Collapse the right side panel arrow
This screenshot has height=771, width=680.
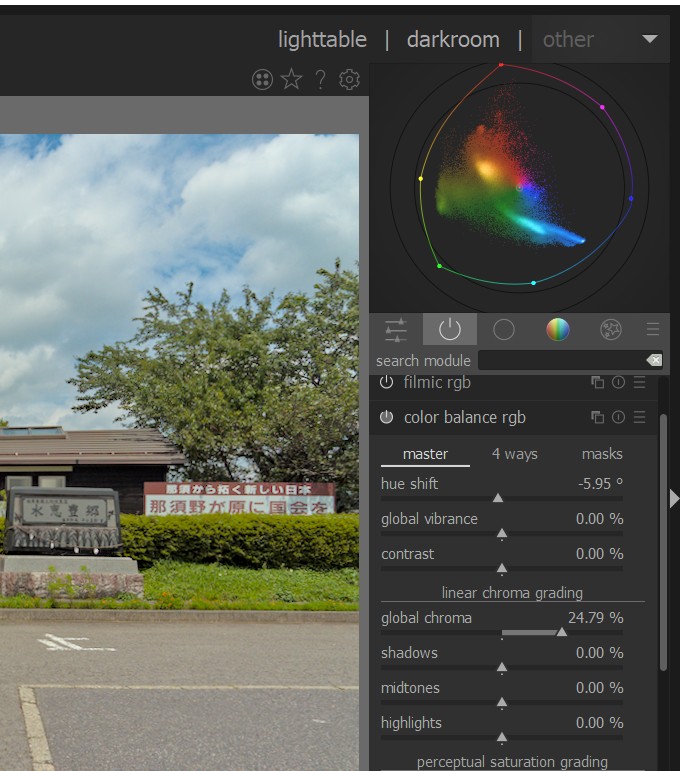coord(674,499)
